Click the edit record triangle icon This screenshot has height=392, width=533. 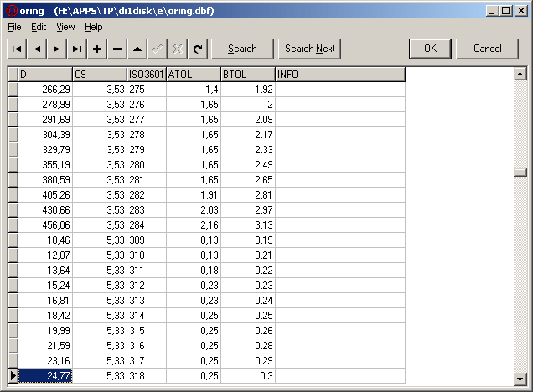tap(137, 49)
